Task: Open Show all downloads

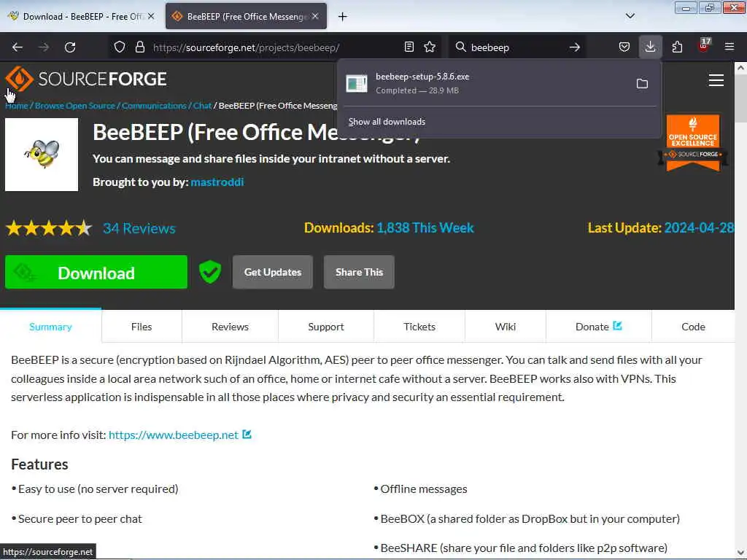Action: [x=387, y=122]
